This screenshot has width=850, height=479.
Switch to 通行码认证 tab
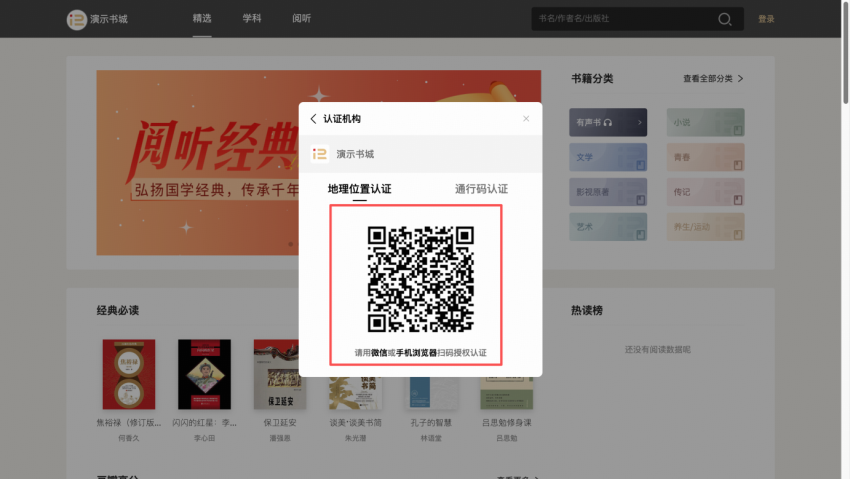click(x=481, y=189)
